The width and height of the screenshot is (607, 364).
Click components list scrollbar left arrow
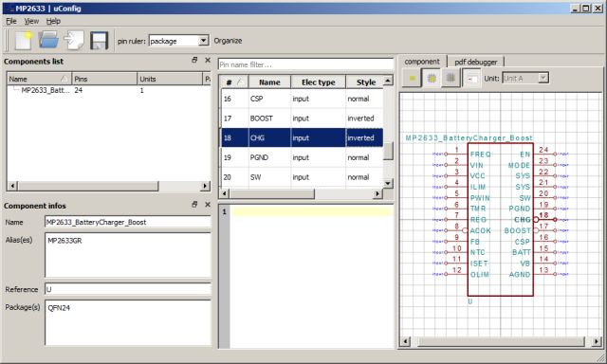[12, 186]
